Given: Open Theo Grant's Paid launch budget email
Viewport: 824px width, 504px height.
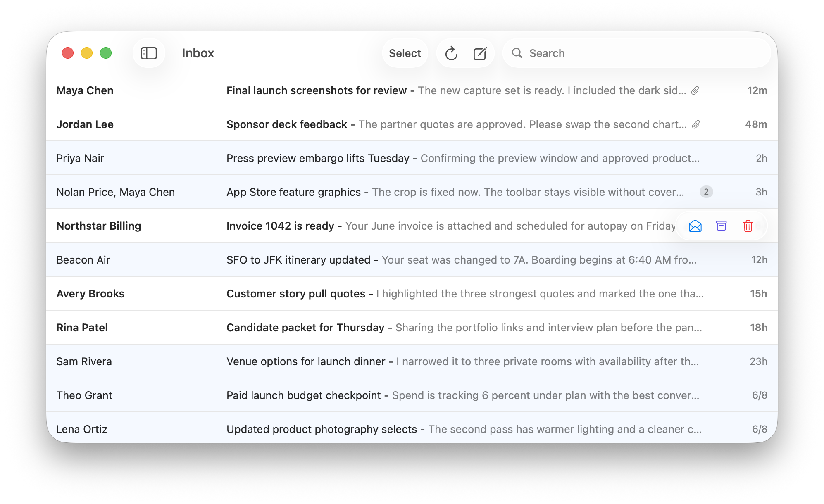Looking at the screenshot, I should point(412,395).
